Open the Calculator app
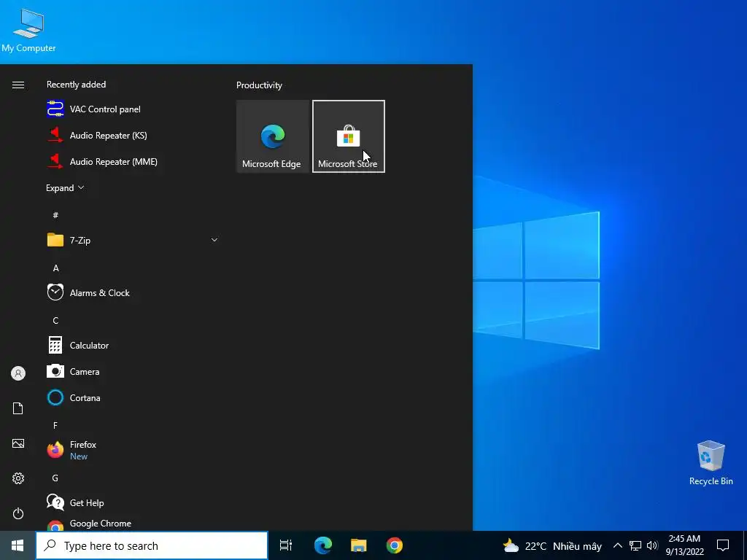 [132, 345]
